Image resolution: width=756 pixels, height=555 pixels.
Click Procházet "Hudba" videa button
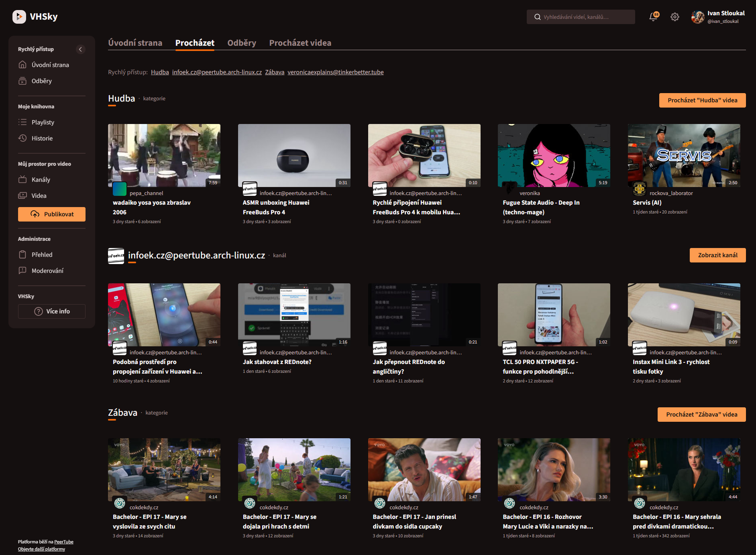[x=702, y=100]
